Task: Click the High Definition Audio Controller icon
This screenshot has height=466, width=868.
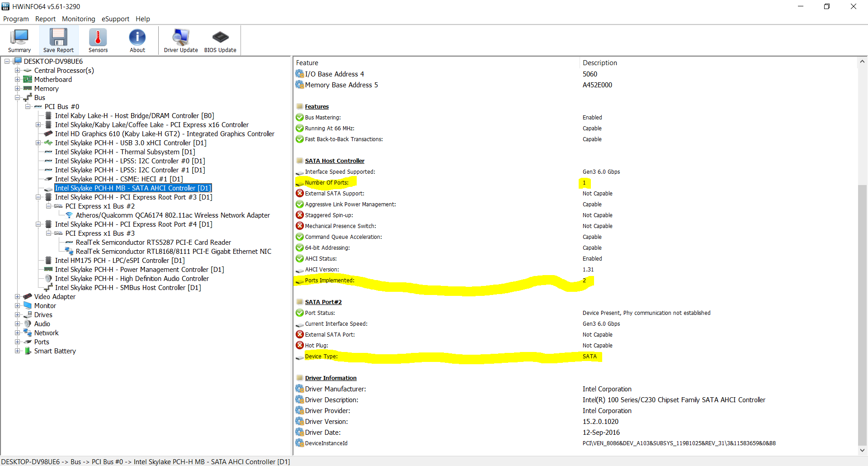Action: [x=48, y=278]
